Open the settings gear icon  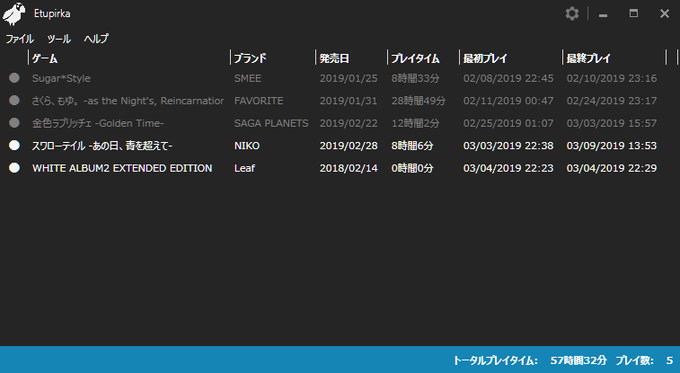[572, 13]
